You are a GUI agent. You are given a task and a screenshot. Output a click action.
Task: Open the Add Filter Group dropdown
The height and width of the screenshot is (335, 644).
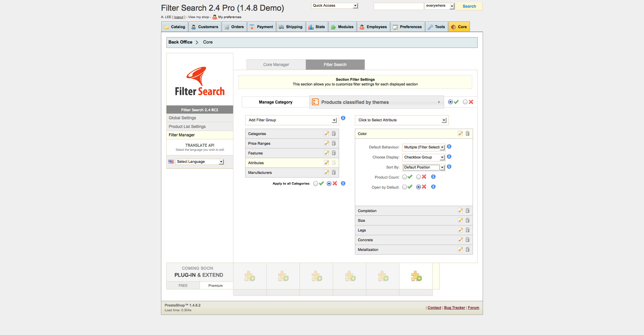click(x=292, y=120)
